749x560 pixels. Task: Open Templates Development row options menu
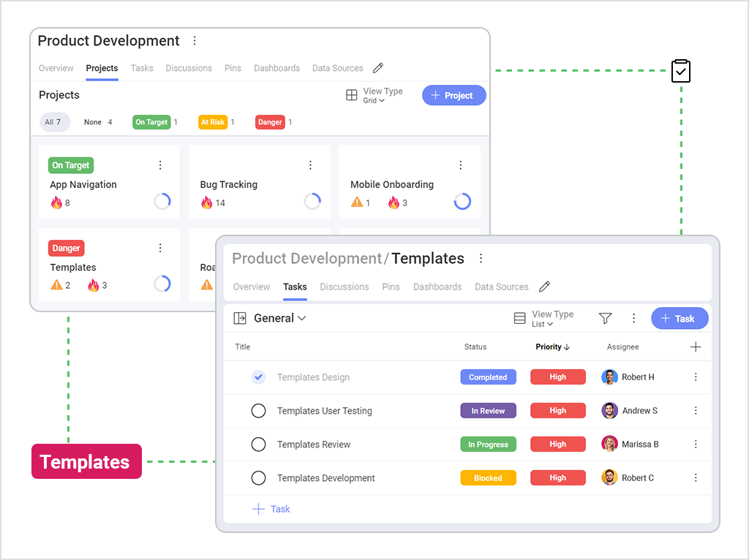(x=696, y=477)
